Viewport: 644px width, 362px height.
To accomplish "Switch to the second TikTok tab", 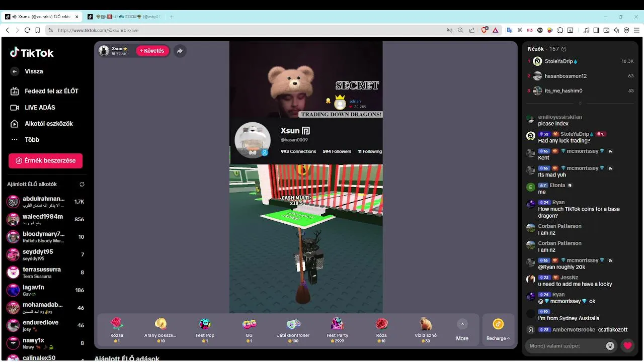I will click(124, 17).
